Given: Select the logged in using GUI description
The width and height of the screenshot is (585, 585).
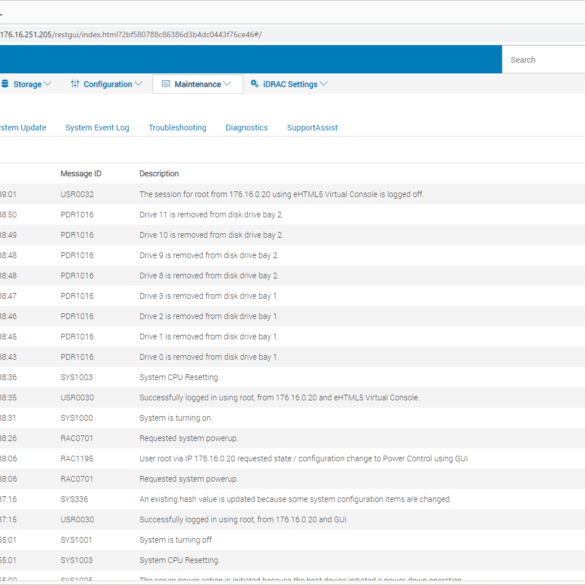Looking at the screenshot, I should pos(244,520).
